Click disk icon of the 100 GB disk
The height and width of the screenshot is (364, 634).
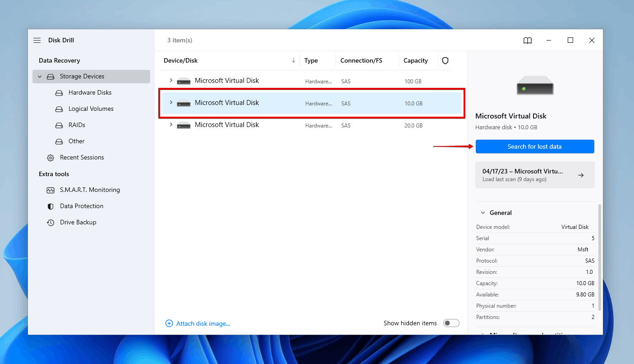click(184, 81)
